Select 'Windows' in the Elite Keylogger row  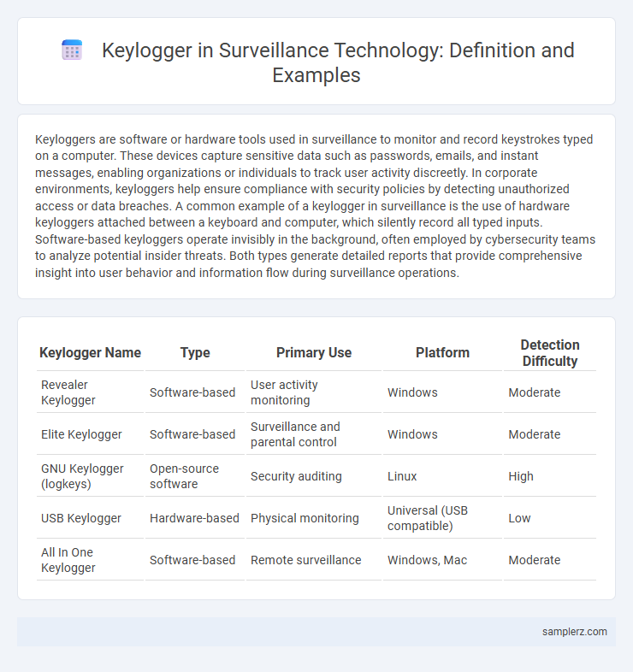click(442, 434)
